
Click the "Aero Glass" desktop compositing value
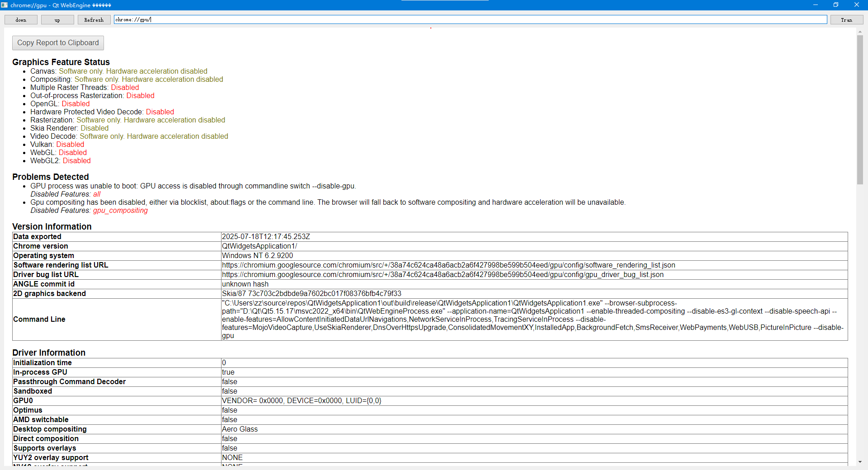click(x=240, y=429)
